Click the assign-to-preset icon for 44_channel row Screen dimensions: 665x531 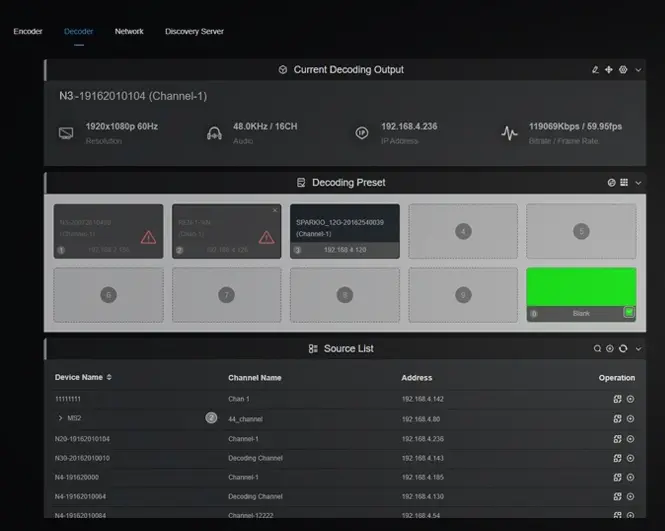pos(618,419)
